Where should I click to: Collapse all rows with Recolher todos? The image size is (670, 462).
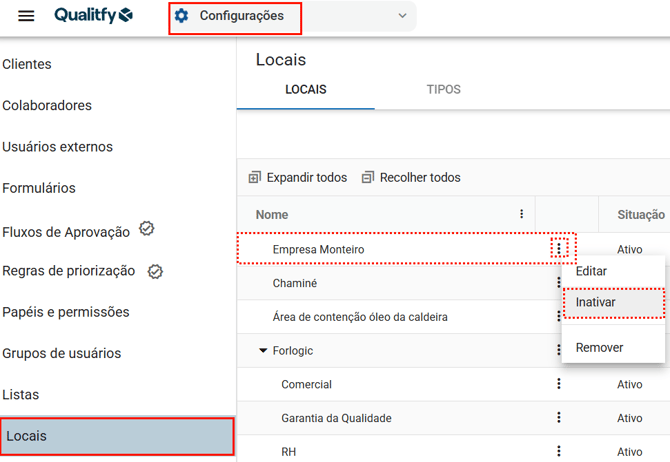pos(411,178)
